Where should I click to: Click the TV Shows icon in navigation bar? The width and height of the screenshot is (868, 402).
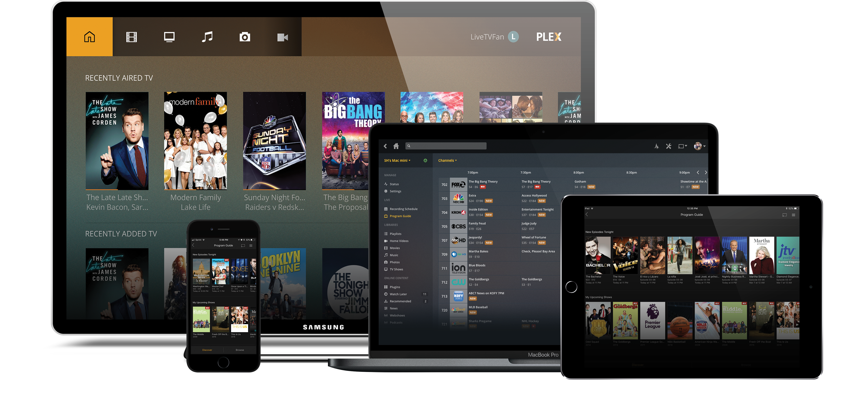tap(169, 37)
